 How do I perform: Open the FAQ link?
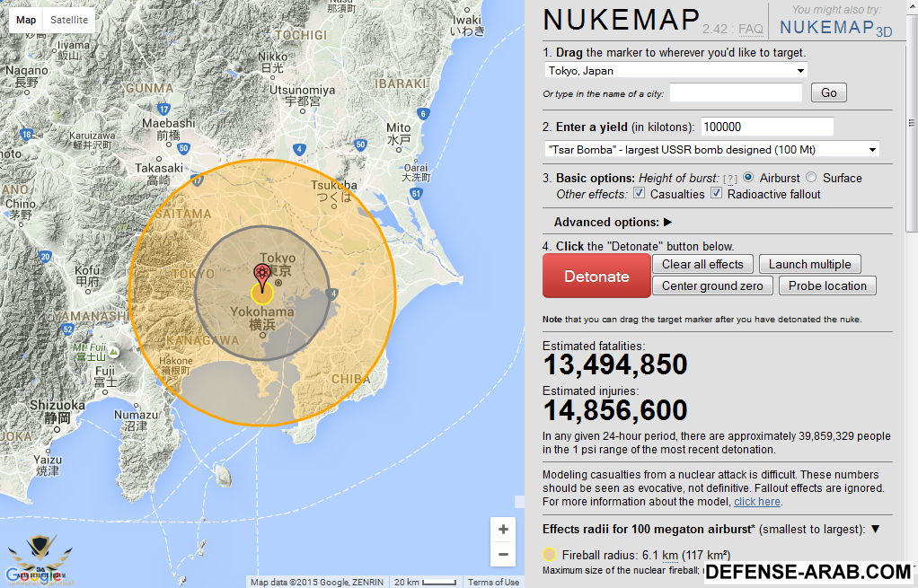[751, 29]
